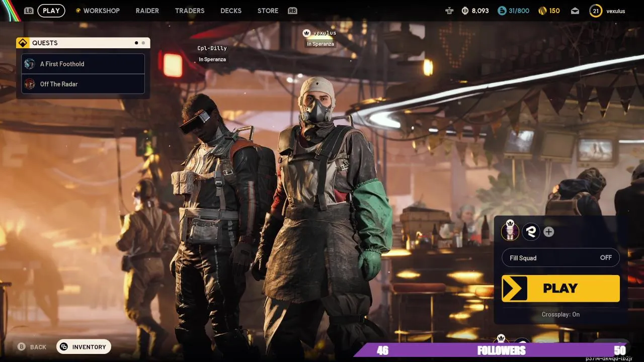Click the yellow PLAY button
The image size is (644, 362).
(x=560, y=288)
